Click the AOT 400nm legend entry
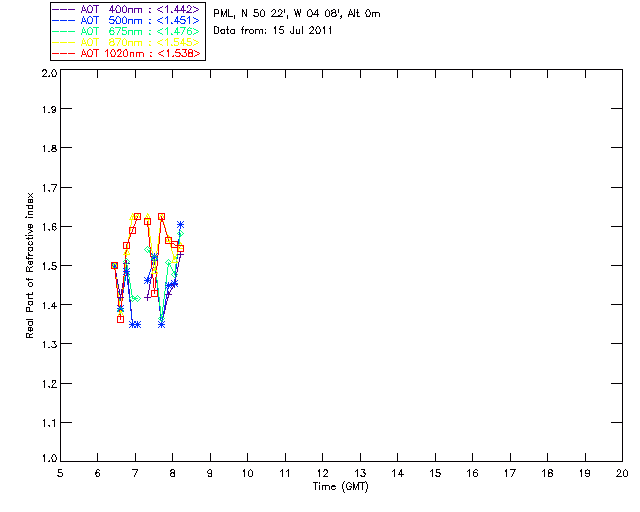Viewport: 640px width, 512px height. click(x=127, y=9)
